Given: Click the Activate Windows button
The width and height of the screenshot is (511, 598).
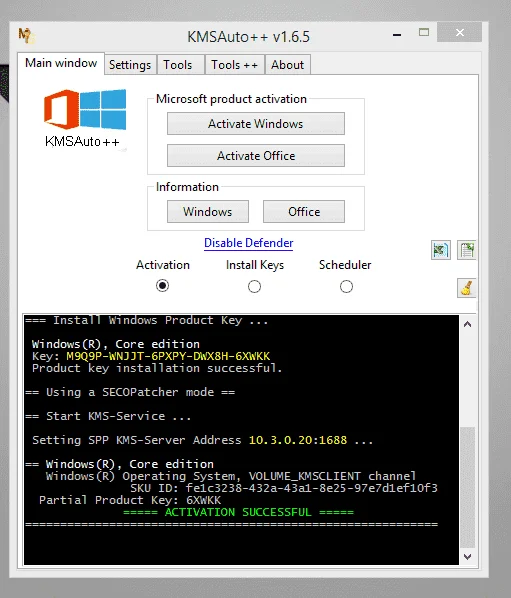Looking at the screenshot, I should click(256, 124).
